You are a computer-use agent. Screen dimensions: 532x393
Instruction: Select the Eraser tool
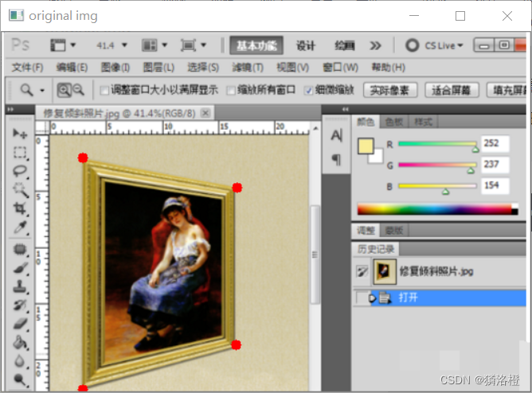[20, 324]
